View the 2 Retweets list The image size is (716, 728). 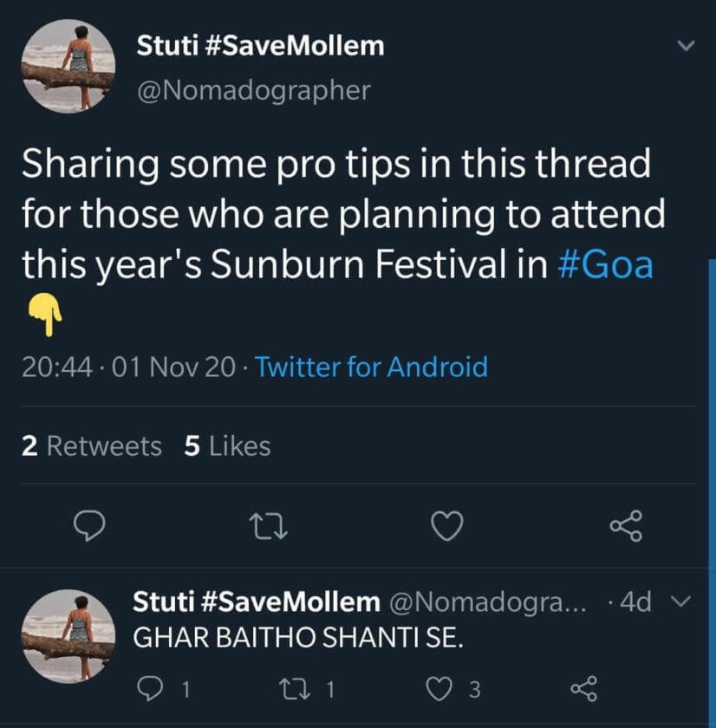(91, 446)
